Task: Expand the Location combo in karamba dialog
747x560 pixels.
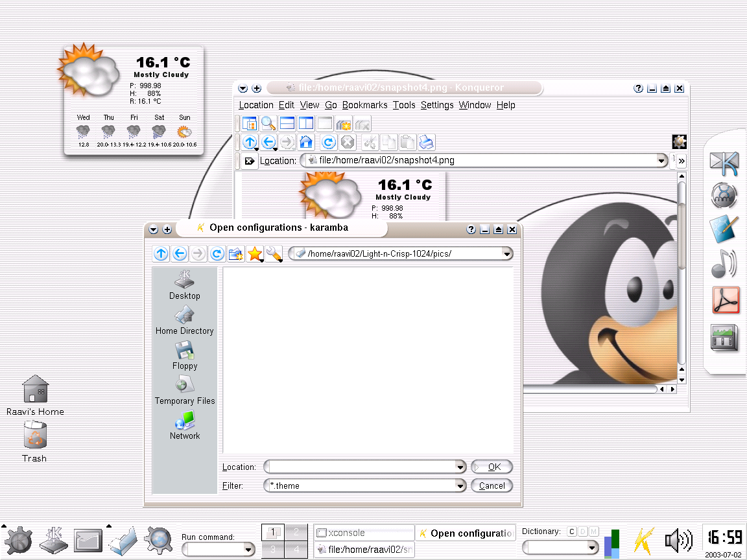Action: click(460, 467)
